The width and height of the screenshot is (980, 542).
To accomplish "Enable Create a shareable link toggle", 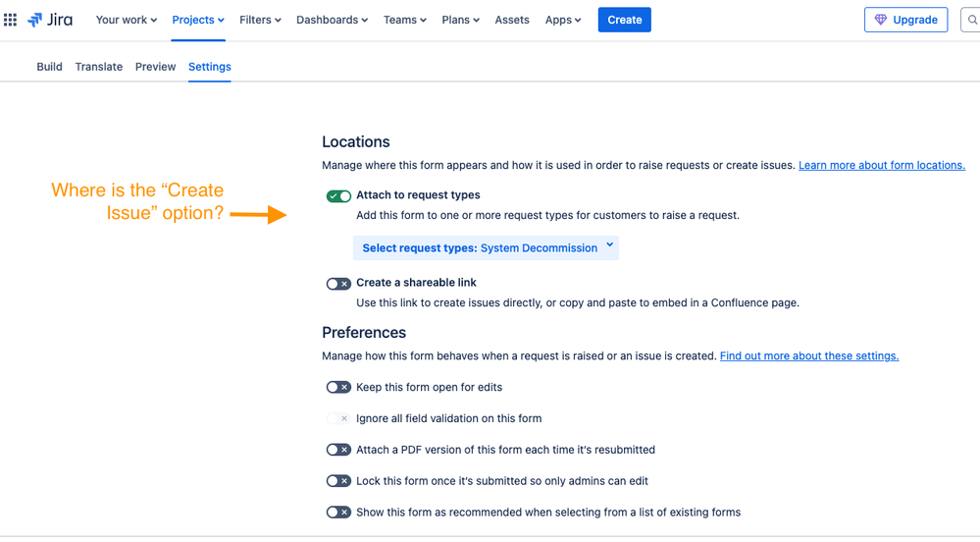I will 338,284.
